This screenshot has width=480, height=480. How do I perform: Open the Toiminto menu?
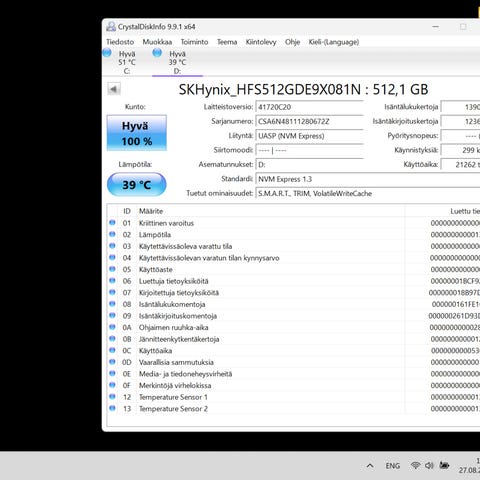(x=194, y=42)
